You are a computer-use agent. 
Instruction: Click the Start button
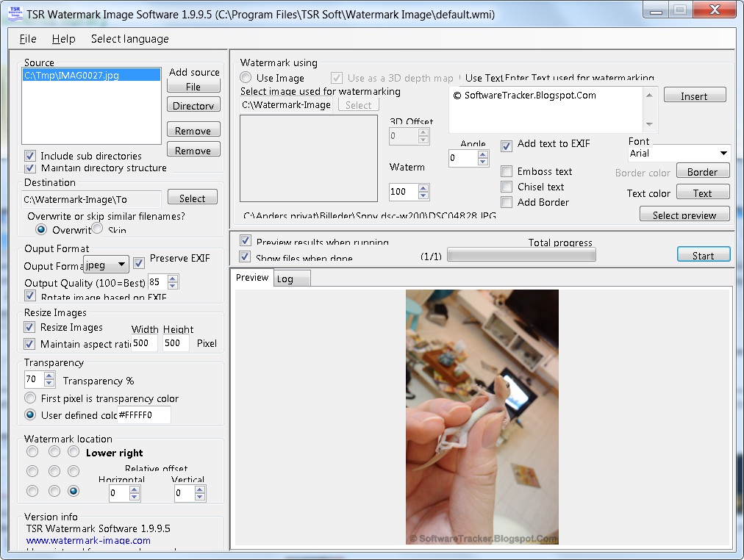coord(704,255)
